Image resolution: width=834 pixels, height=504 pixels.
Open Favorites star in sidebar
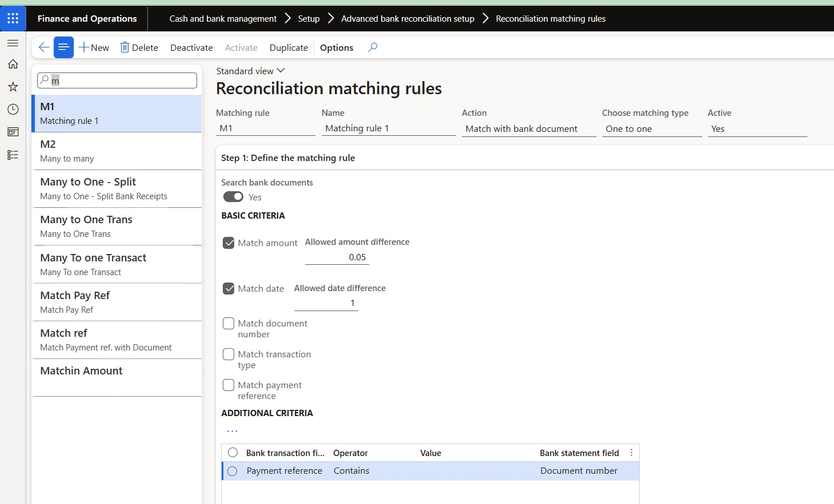13,87
